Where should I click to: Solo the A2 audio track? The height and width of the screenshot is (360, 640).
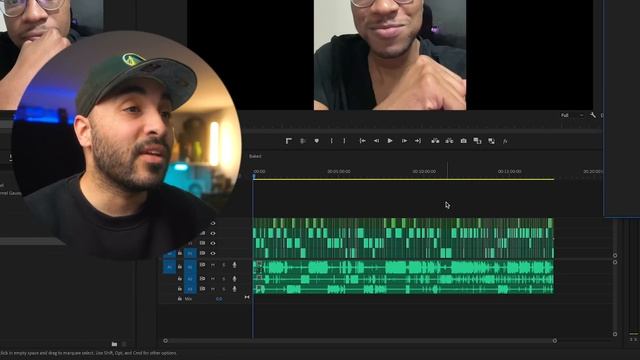coord(223,279)
